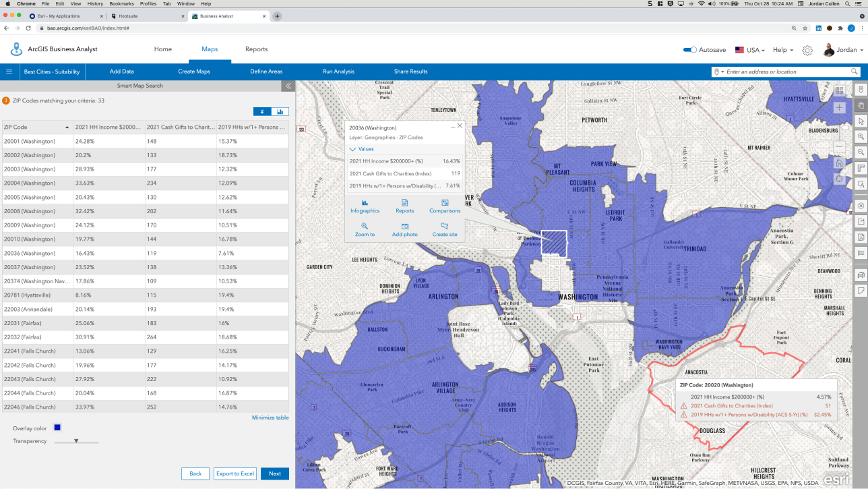This screenshot has width=868, height=489.
Task: Switch results to numeric table view
Action: tap(262, 112)
